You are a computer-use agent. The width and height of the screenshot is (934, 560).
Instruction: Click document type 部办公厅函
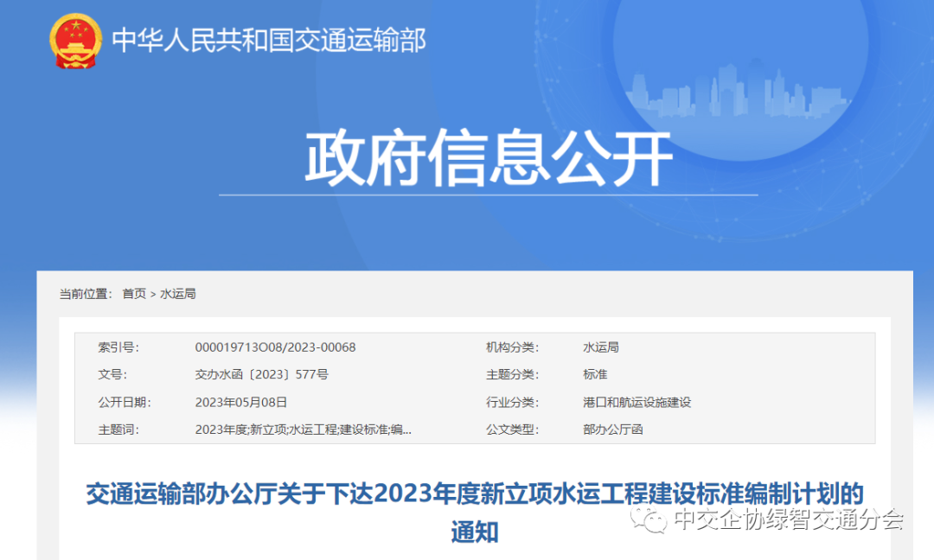click(x=612, y=429)
